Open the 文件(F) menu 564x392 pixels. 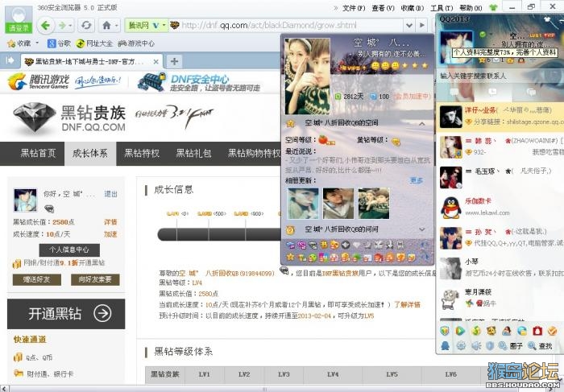pyautogui.click(x=354, y=7)
